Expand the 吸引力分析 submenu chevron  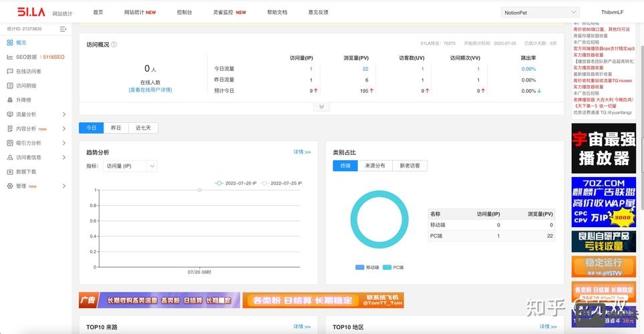[x=64, y=143]
